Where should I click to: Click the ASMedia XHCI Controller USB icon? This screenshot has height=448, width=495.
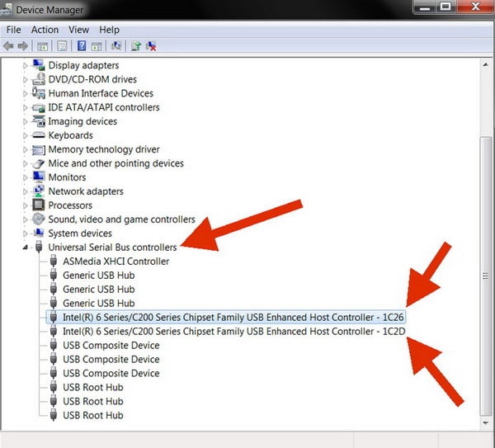click(54, 261)
